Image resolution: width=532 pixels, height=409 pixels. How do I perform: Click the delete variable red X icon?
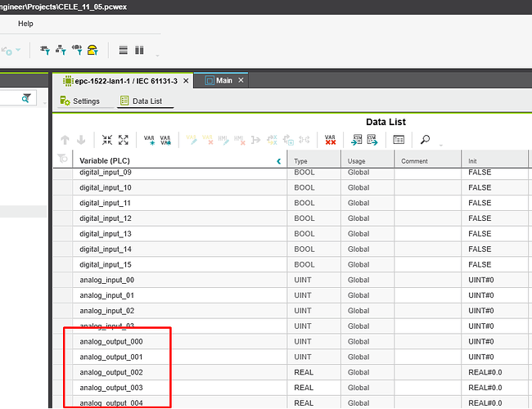tap(330, 140)
